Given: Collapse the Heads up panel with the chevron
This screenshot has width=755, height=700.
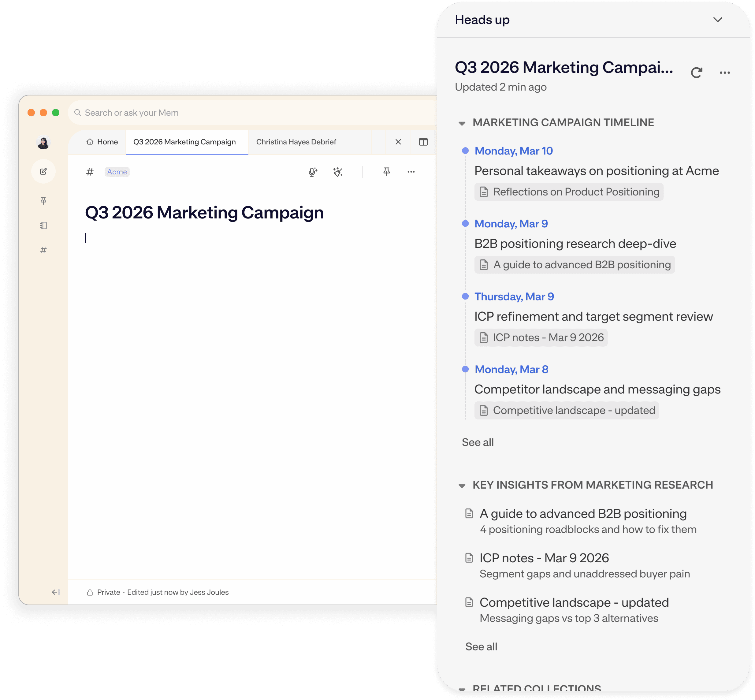Looking at the screenshot, I should tap(717, 20).
